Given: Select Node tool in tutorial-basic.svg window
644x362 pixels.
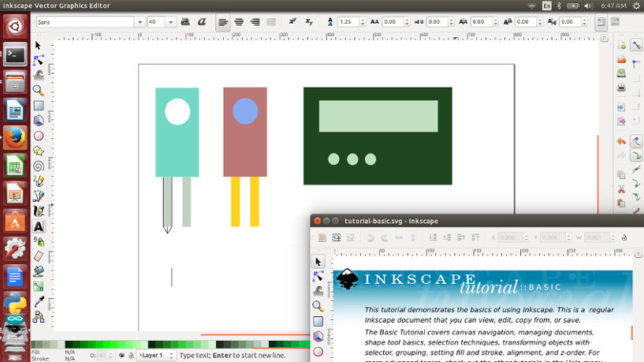Looking at the screenshot, I should pos(318,277).
